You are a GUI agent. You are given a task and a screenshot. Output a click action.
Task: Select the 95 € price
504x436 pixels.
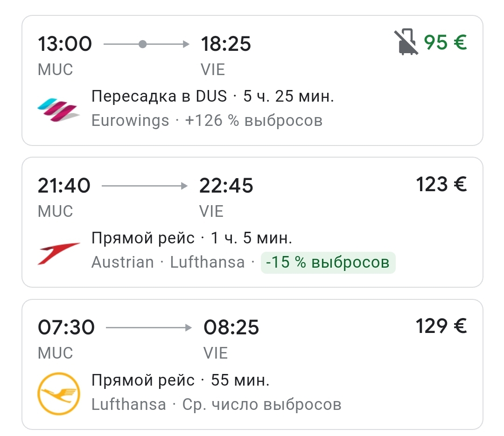tap(445, 43)
